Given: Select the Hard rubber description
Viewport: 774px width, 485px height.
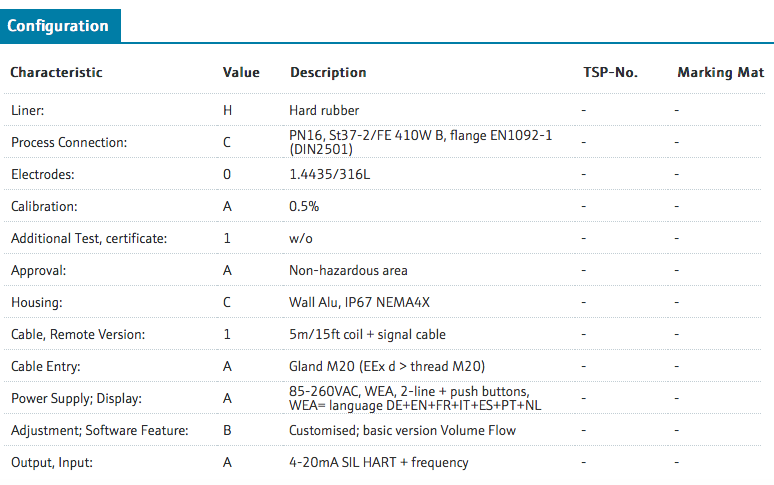Looking at the screenshot, I should pos(324,110).
